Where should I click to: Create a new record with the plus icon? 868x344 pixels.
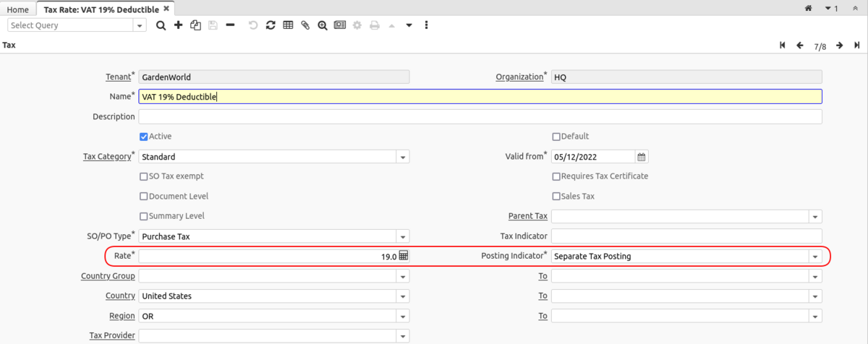pos(178,25)
